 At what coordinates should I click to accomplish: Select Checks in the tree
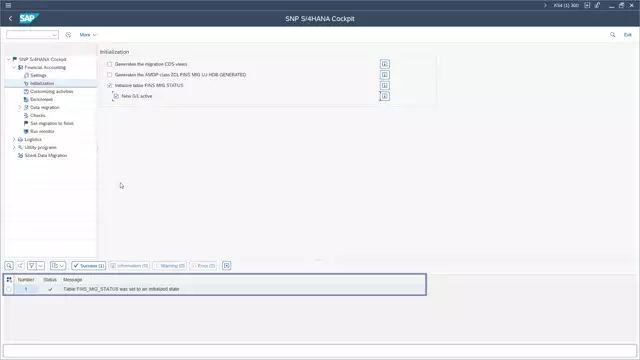click(x=38, y=116)
